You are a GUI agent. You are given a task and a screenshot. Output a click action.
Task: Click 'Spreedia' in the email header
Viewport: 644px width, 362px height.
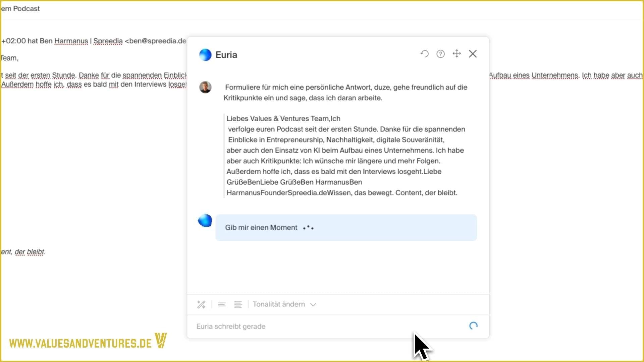[108, 41]
